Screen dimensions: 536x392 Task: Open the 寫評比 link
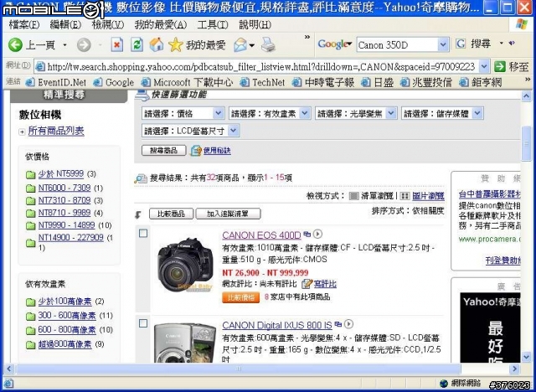pyautogui.click(x=325, y=284)
